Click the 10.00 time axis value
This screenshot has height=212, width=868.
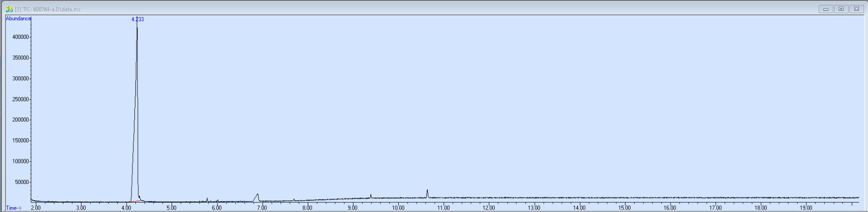(x=398, y=208)
